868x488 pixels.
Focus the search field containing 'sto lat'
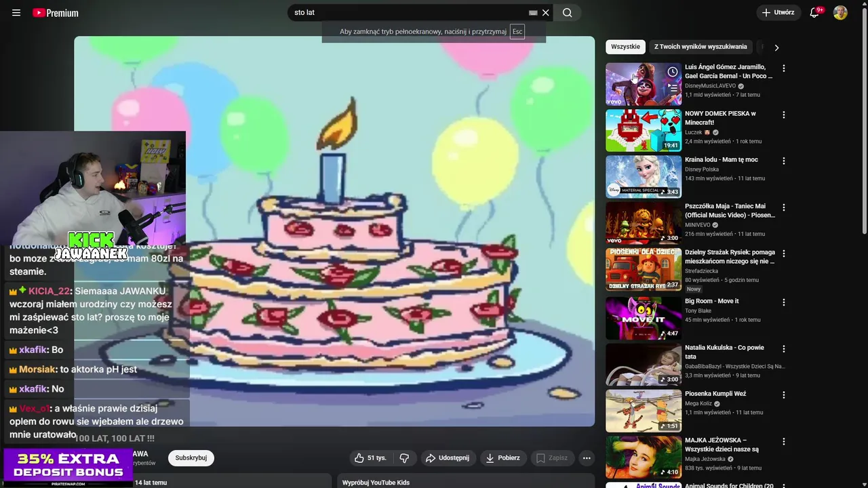click(x=410, y=13)
